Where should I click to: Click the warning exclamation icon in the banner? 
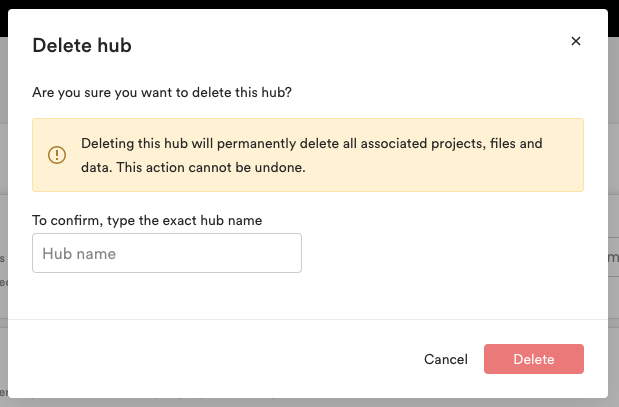[57, 155]
